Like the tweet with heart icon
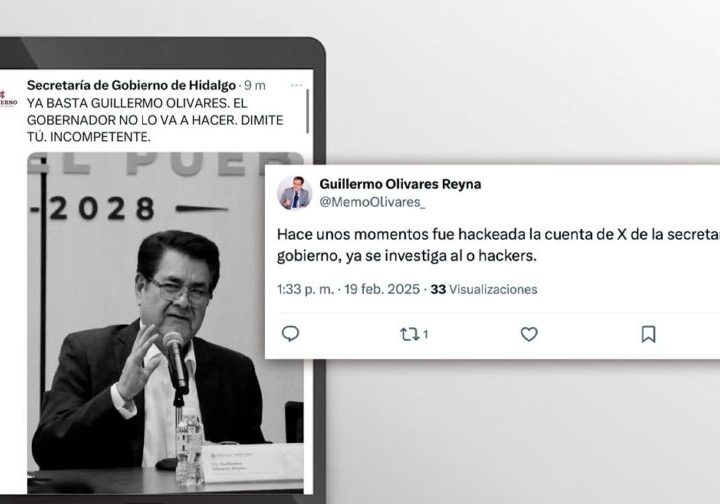720x504 pixels. 529,334
